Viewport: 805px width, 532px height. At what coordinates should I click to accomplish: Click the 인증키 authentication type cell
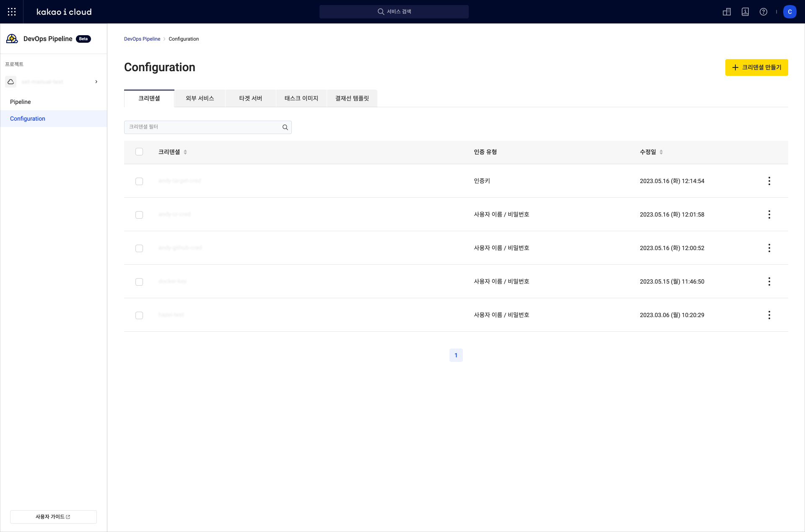pos(482,181)
